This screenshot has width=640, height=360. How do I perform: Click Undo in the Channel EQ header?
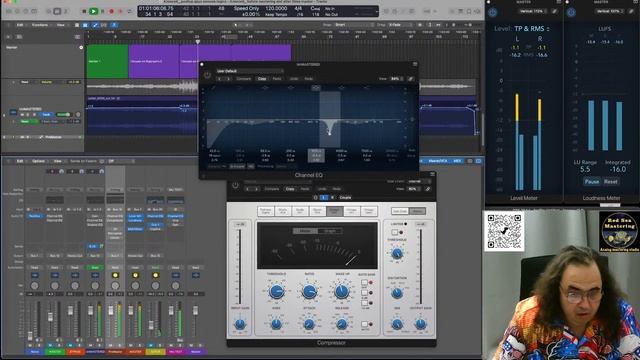tap(294, 79)
